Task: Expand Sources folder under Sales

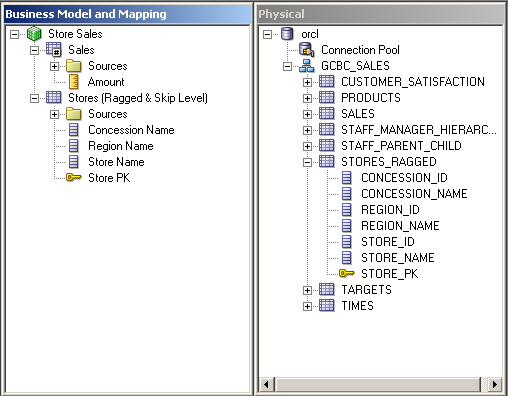Action: (54, 66)
